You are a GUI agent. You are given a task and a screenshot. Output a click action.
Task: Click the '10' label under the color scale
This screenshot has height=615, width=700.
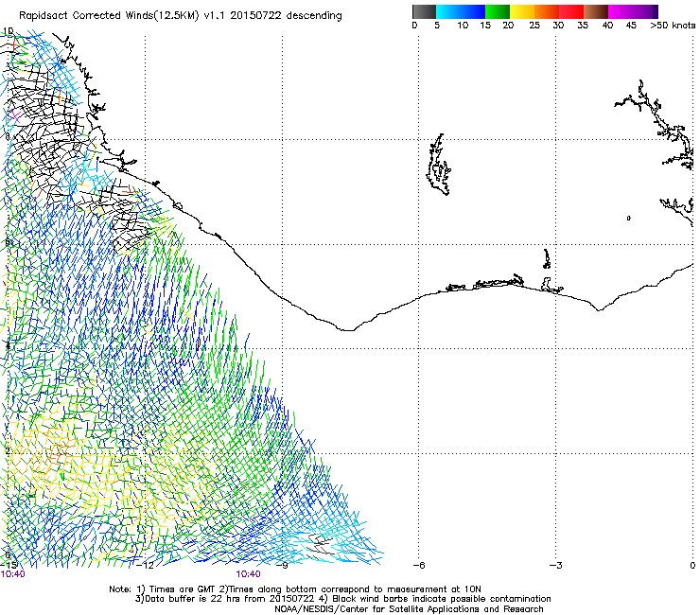(463, 26)
